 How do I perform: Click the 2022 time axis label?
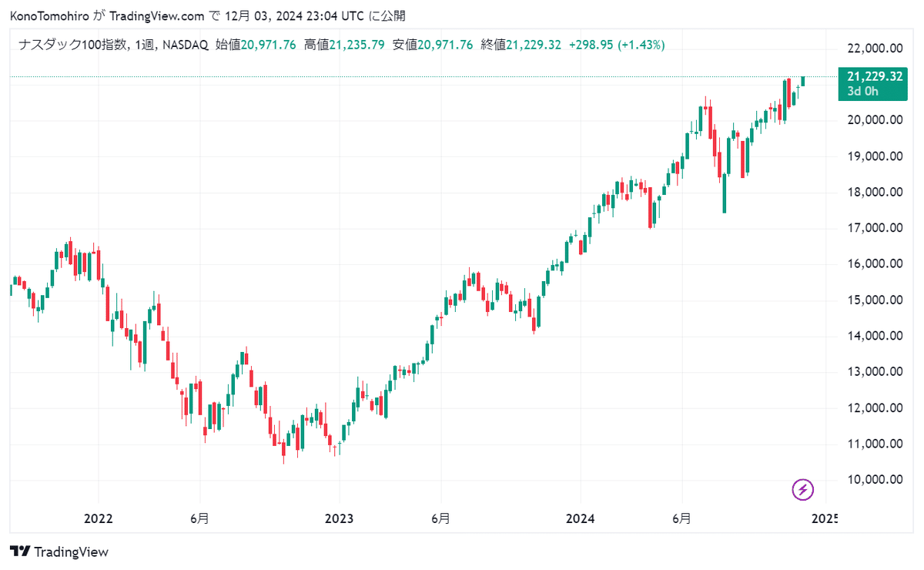[x=99, y=518]
